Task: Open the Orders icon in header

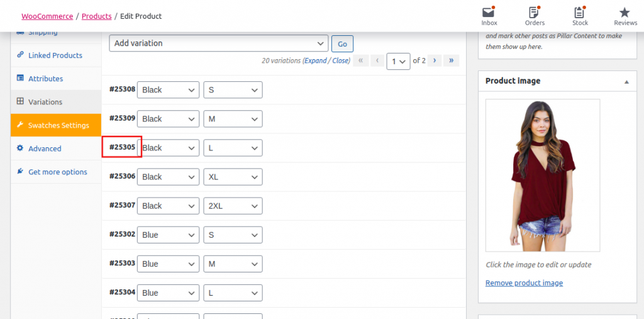Action: click(x=535, y=13)
